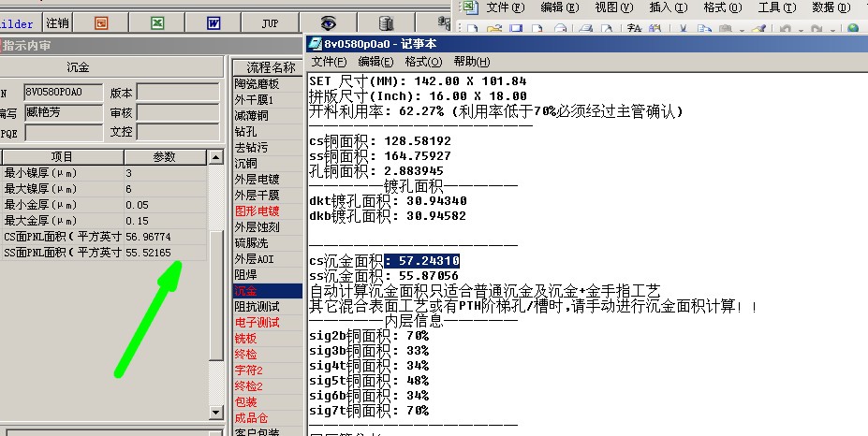Screen dimensions: 868x436
Task: Click the 项目 column header
Action: (63, 157)
